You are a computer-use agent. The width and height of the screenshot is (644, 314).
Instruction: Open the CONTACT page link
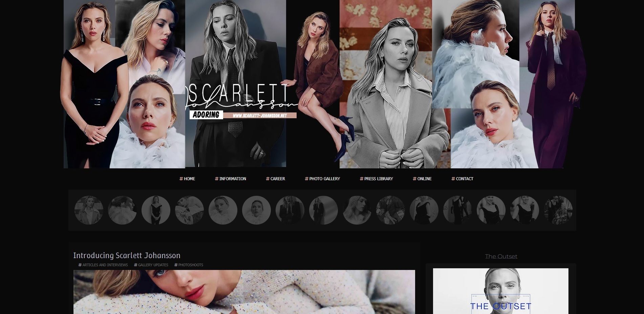[x=463, y=179]
